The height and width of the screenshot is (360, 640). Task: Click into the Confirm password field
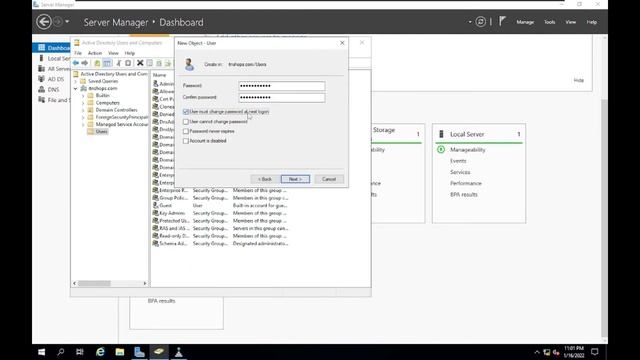point(282,98)
